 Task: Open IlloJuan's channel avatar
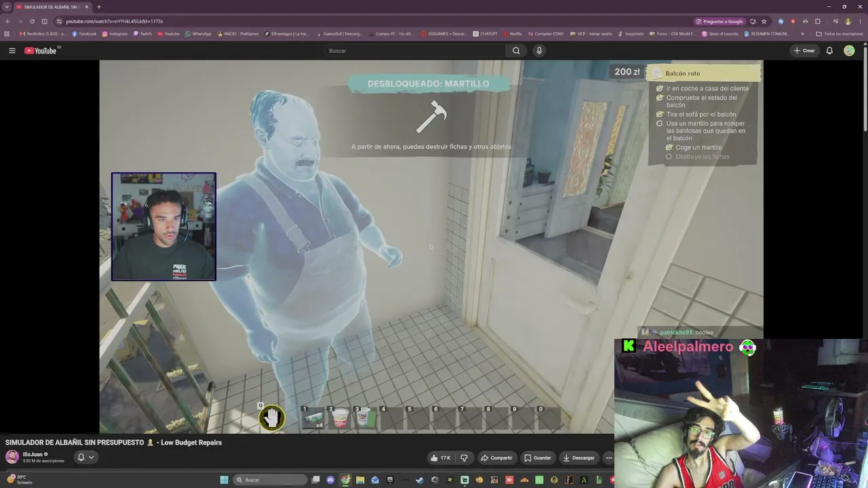pyautogui.click(x=12, y=457)
